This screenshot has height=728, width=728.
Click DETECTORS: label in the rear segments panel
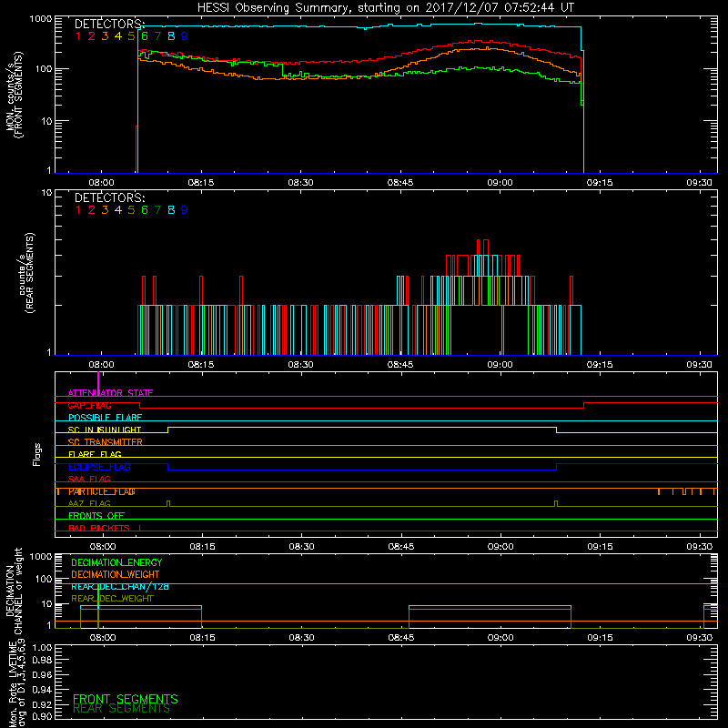[109, 197]
